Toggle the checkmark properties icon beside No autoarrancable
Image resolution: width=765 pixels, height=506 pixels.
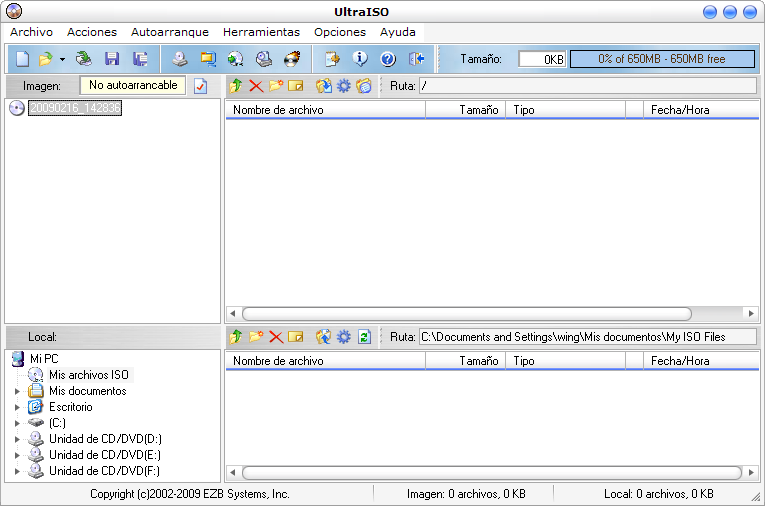pos(200,86)
